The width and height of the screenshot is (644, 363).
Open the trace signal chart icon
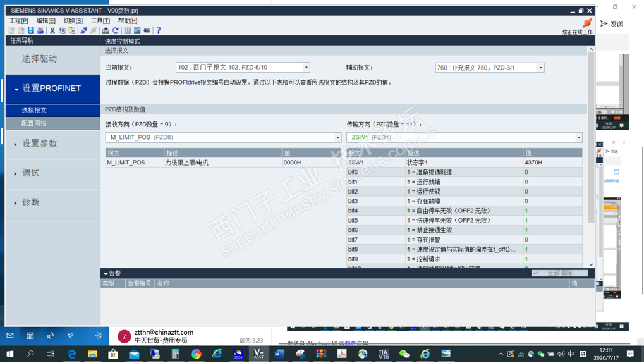coord(137,30)
